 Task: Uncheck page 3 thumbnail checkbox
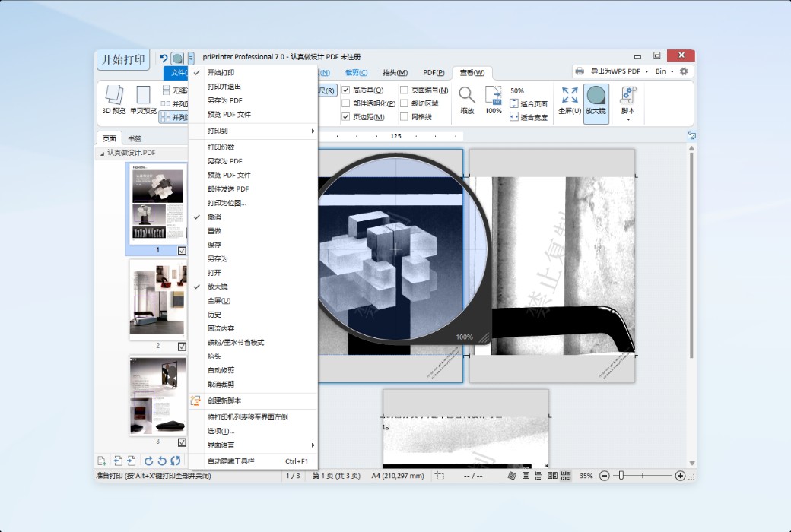pyautogui.click(x=182, y=442)
